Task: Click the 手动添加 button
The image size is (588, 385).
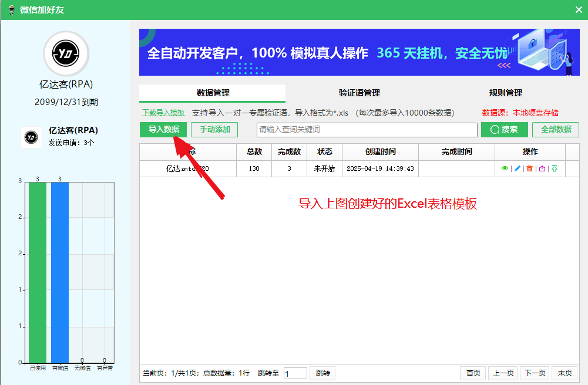Action: pos(214,130)
